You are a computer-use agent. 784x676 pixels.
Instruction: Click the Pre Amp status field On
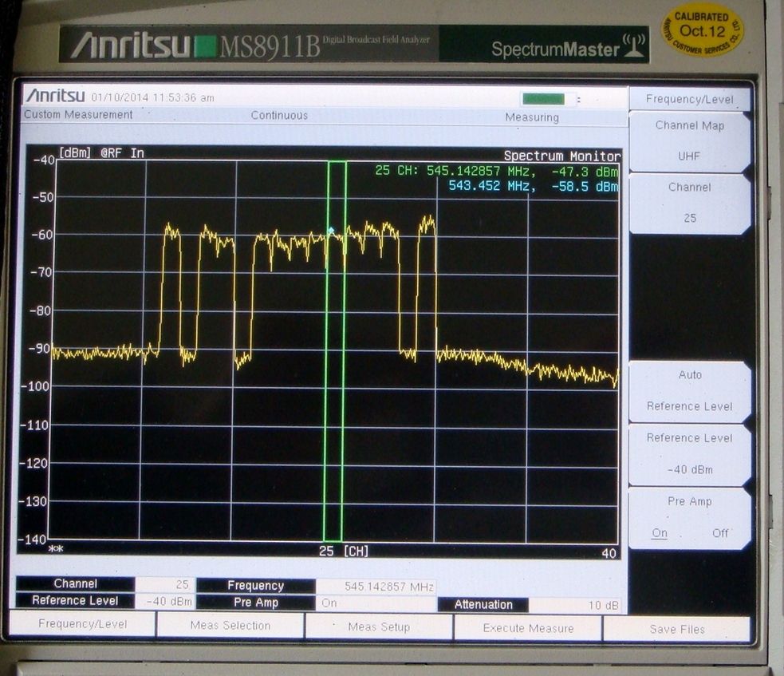click(x=376, y=603)
